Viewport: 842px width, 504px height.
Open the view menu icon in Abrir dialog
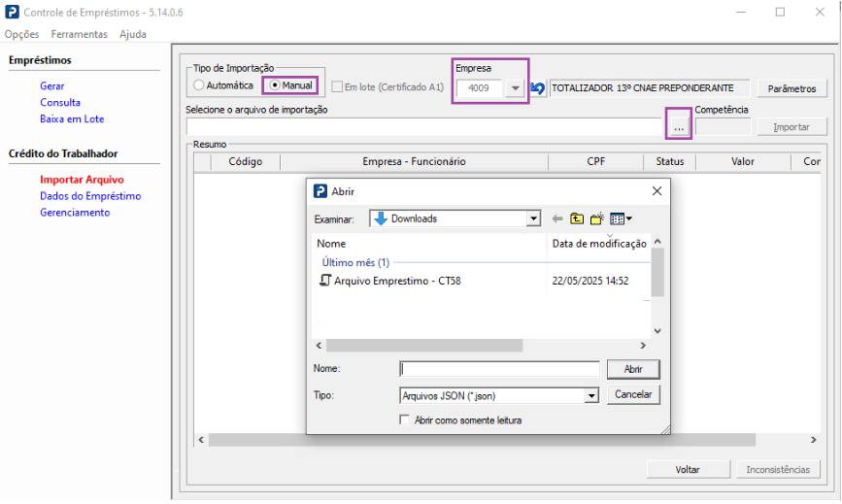(x=621, y=219)
